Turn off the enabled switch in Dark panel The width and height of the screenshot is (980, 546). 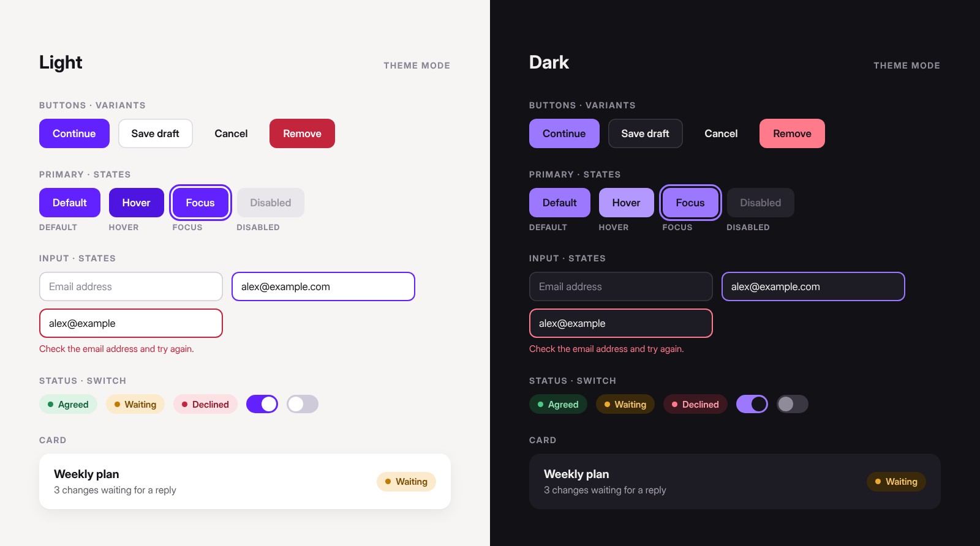[x=752, y=404]
